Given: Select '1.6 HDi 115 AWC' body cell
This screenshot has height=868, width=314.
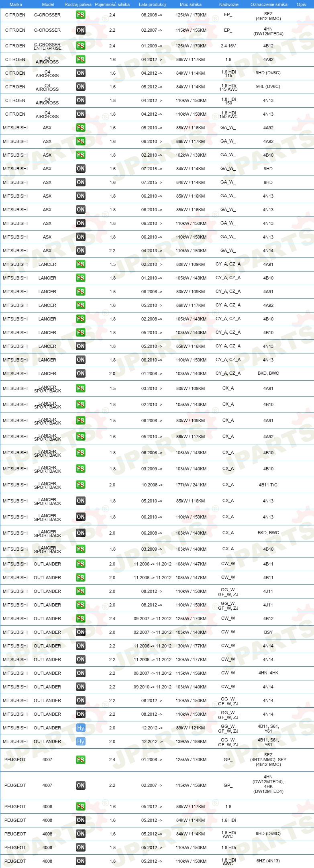Looking at the screenshot, I should point(228,87).
